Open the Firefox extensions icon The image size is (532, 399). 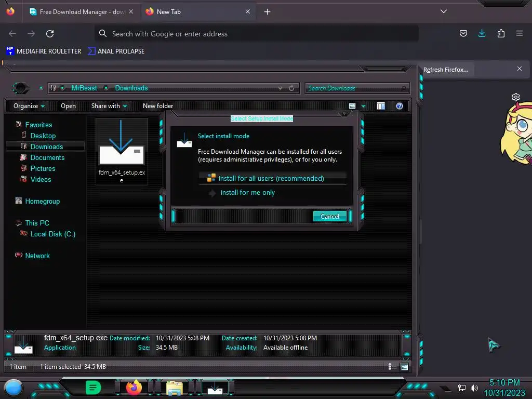click(x=501, y=33)
